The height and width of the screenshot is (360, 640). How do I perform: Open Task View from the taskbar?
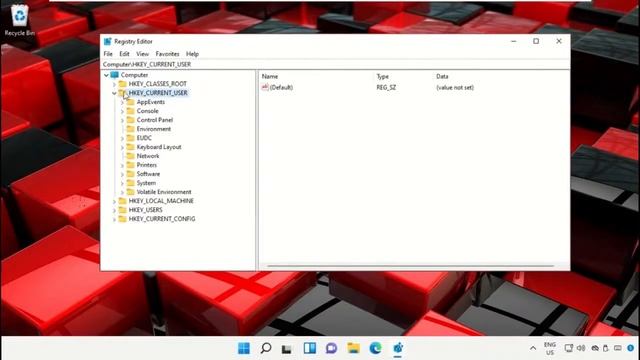tap(287, 348)
